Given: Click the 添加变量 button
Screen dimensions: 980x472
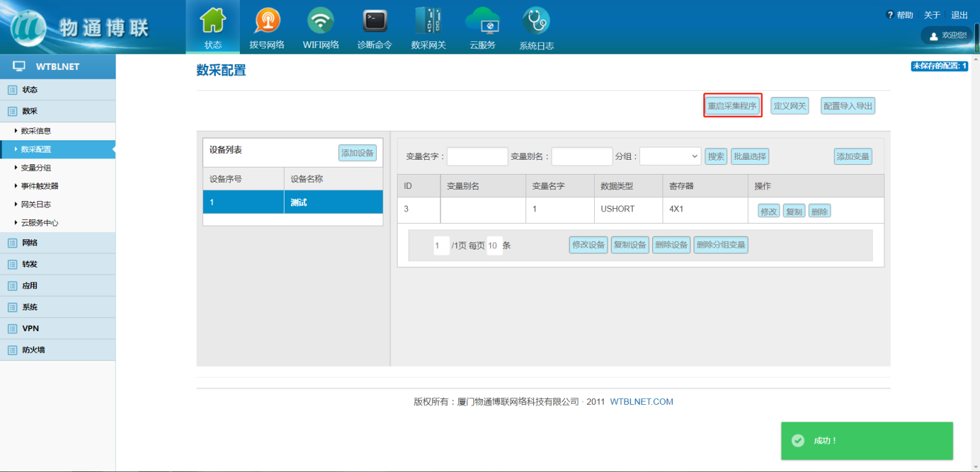Looking at the screenshot, I should 853,156.
